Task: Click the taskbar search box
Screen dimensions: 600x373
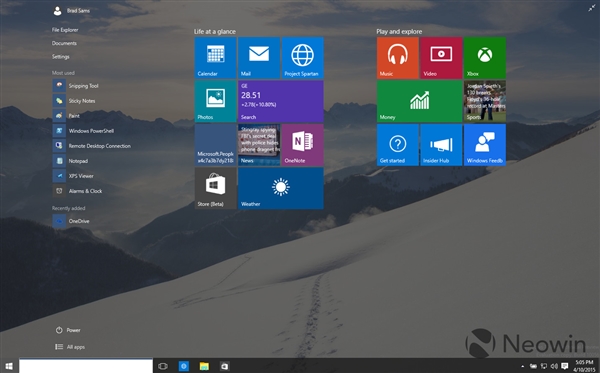Action: coord(86,366)
